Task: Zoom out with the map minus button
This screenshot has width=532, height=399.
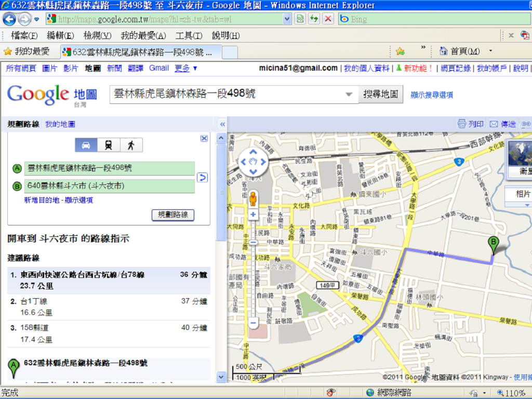Action: (253, 323)
